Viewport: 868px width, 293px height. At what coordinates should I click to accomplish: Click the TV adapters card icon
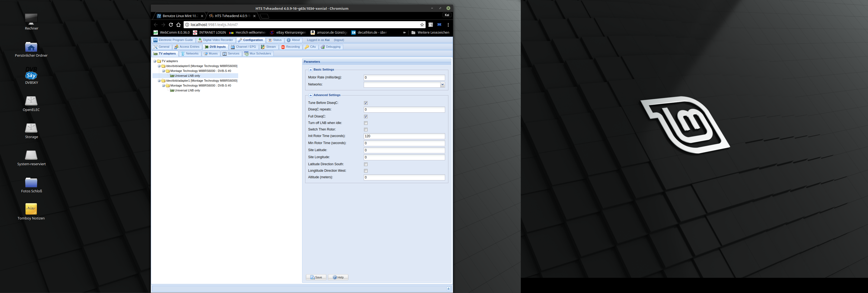point(156,54)
